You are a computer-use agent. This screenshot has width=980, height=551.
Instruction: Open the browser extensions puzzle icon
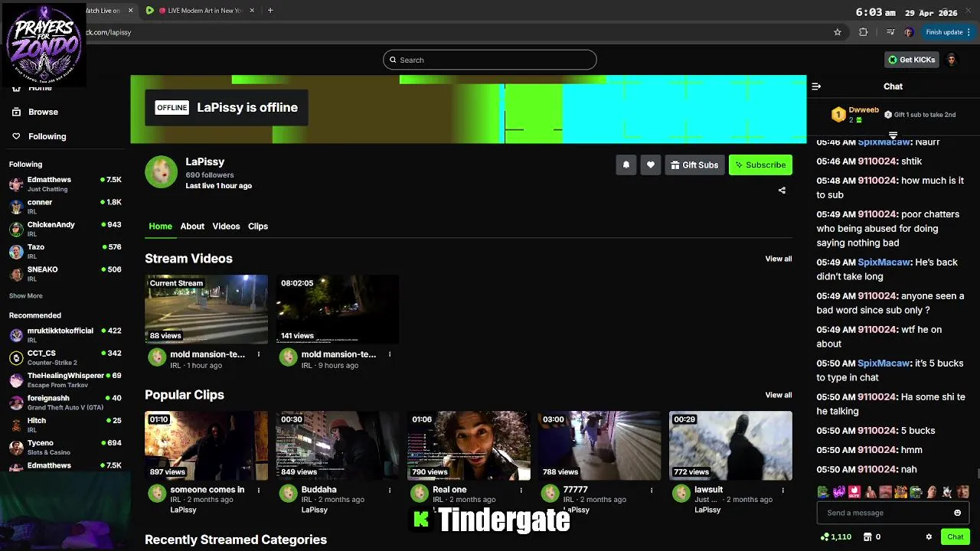point(864,32)
